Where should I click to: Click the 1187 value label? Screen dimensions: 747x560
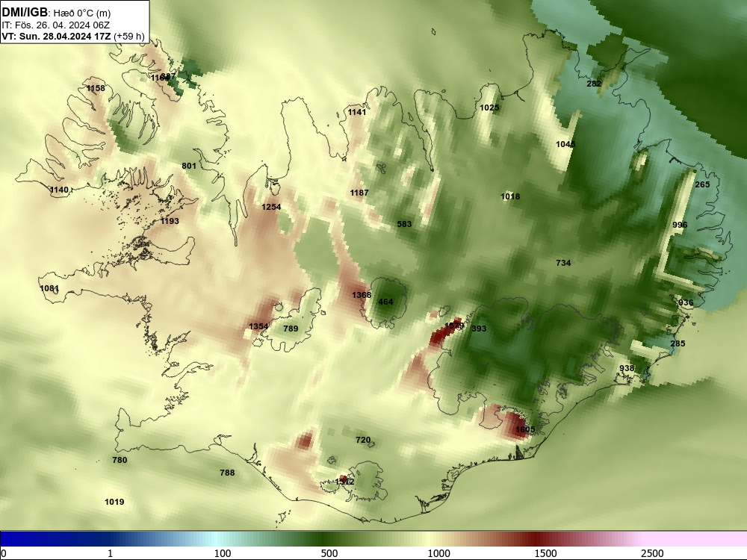pos(359,193)
